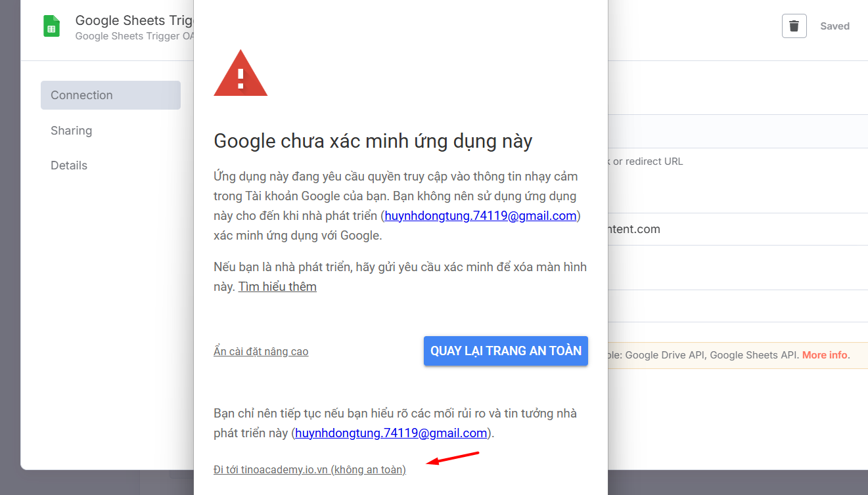
Task: Click the 'Google Sheets Trigger OA' subtitle
Action: tap(135, 36)
